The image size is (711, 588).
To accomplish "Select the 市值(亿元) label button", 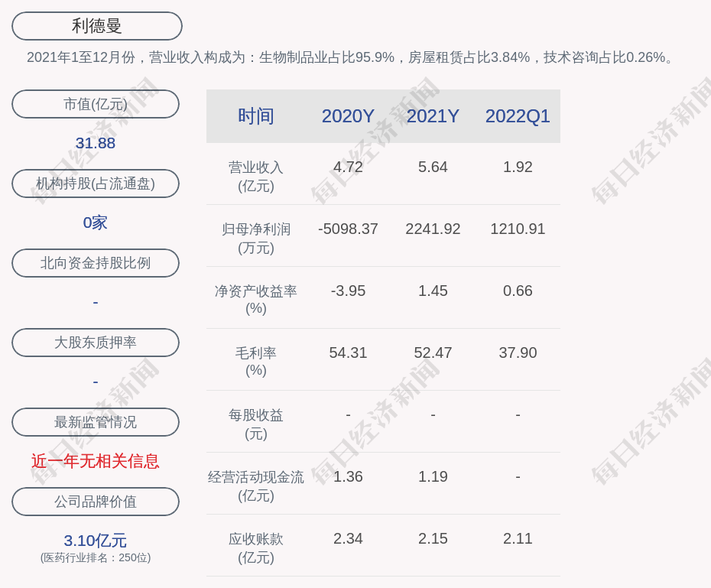I will [x=96, y=104].
